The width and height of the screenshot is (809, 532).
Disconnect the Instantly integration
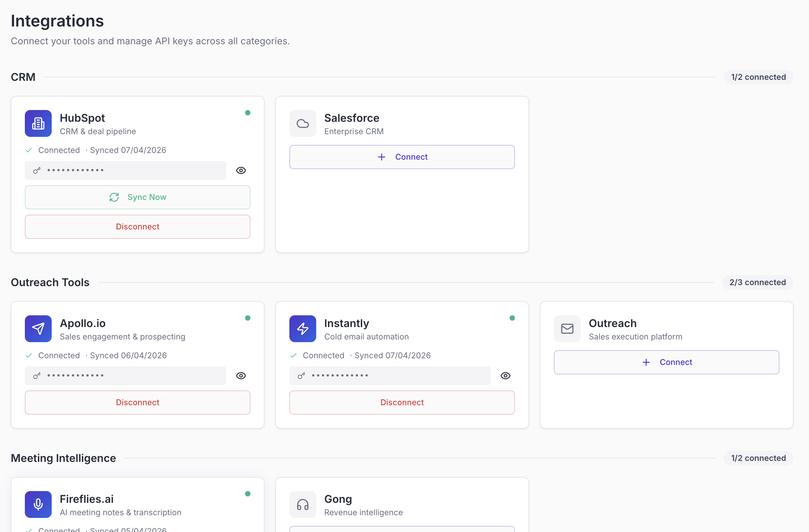[402, 402]
